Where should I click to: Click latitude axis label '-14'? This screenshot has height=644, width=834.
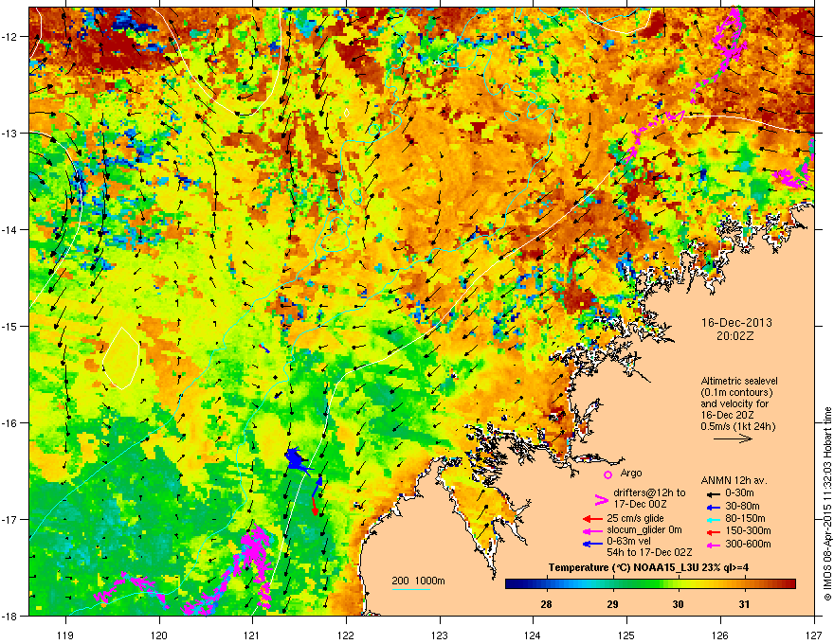(x=10, y=229)
